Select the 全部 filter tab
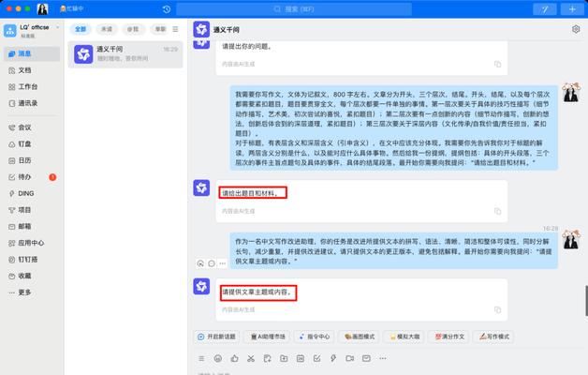Image resolution: width=588 pixels, height=375 pixels. click(x=81, y=29)
